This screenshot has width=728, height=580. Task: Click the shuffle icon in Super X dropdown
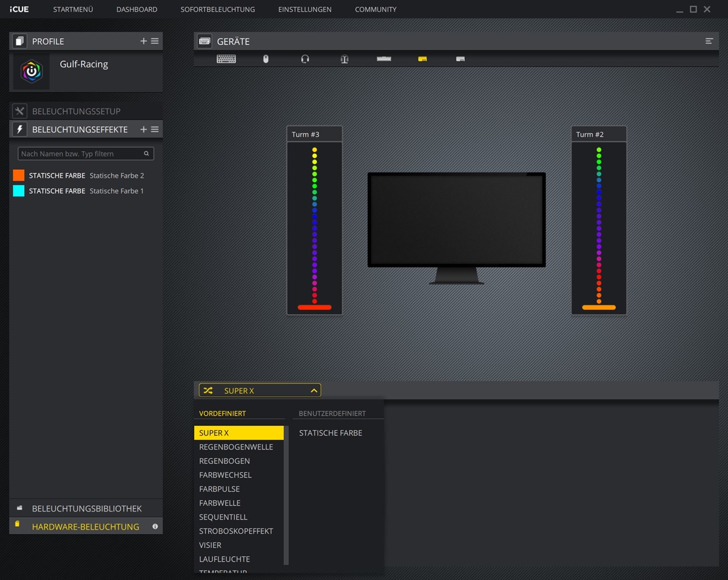click(x=208, y=391)
